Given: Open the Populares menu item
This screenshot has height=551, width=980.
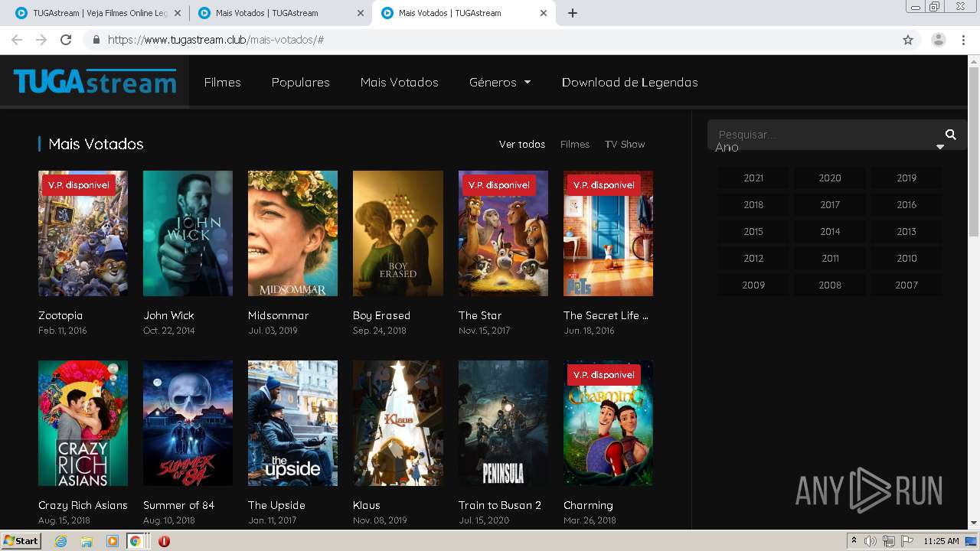Looking at the screenshot, I should click(300, 82).
